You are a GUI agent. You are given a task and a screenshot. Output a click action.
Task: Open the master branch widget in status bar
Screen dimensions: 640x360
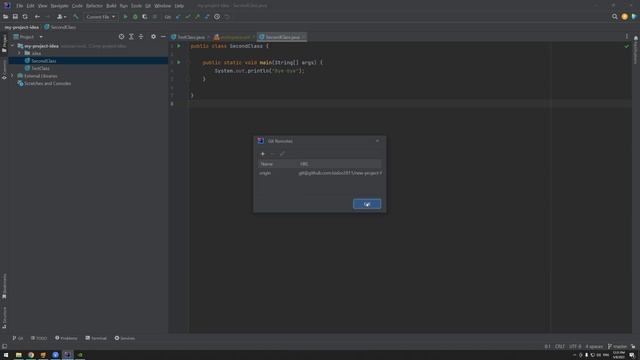pyautogui.click(x=617, y=347)
